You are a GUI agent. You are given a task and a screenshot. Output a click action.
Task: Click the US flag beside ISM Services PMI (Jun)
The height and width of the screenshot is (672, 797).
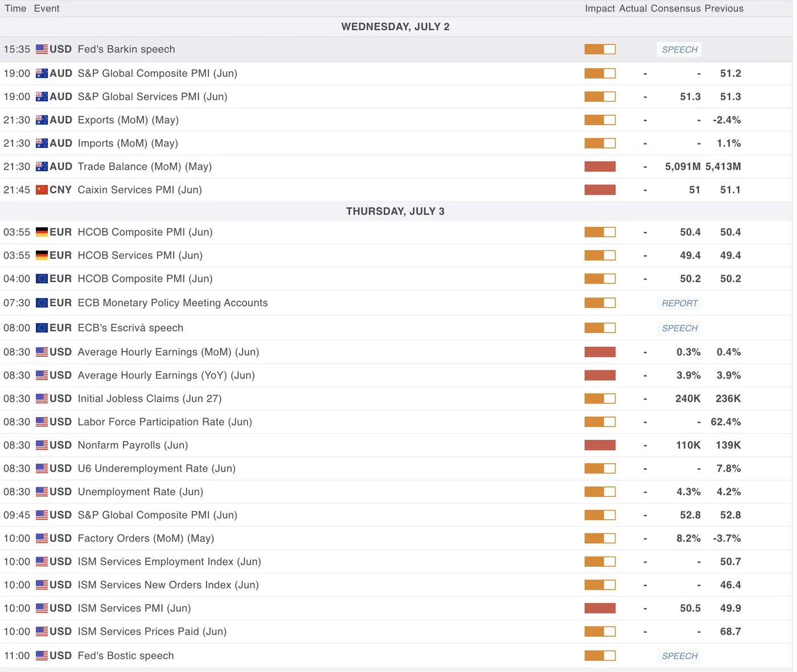click(x=42, y=608)
